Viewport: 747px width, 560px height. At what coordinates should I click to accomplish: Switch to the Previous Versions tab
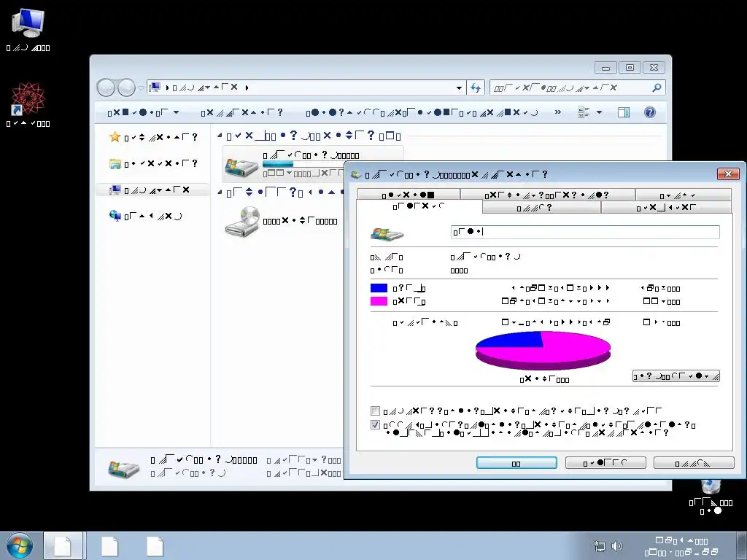coord(547,195)
